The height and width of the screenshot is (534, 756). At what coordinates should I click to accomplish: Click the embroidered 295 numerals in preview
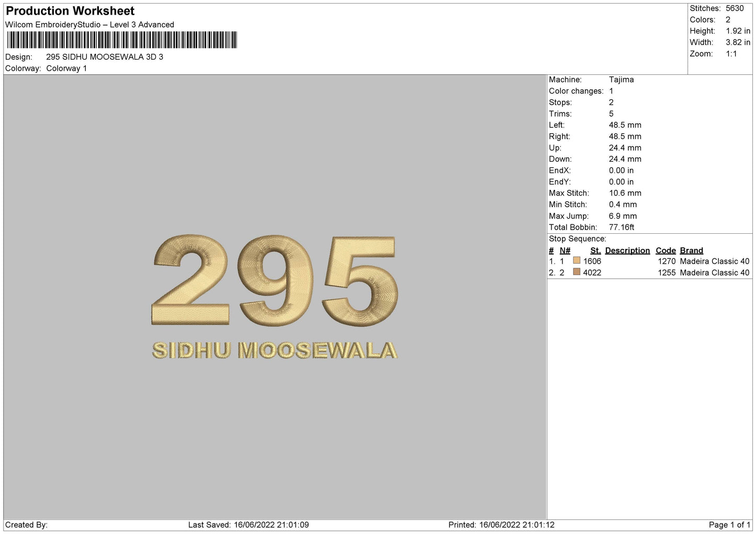click(275, 281)
